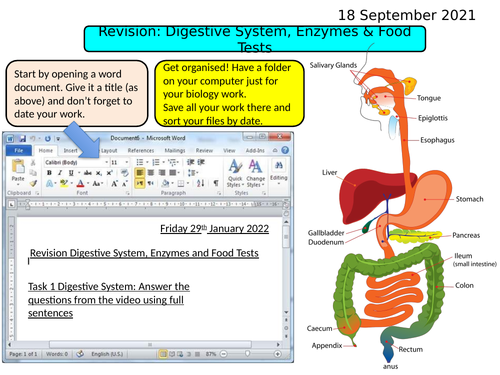Image resolution: width=500 pixels, height=375 pixels.
Task: Select the Format Painter brush icon
Action: [x=33, y=183]
